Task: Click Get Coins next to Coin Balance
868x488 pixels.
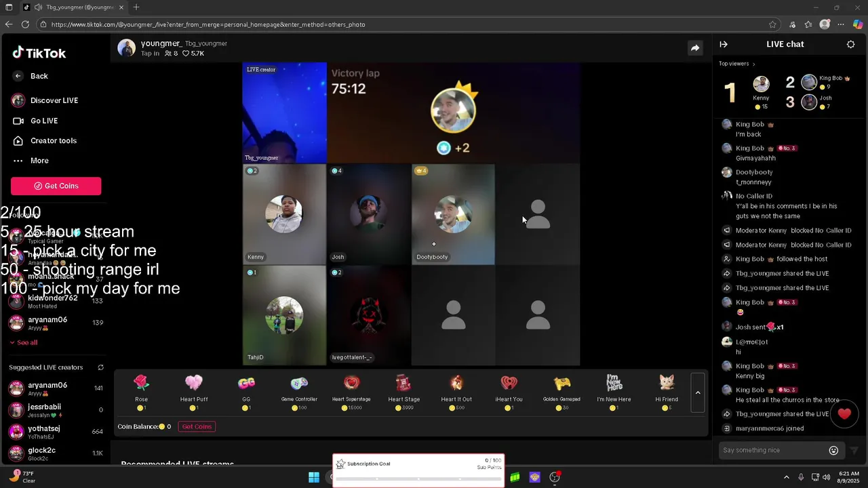Action: coord(197,426)
